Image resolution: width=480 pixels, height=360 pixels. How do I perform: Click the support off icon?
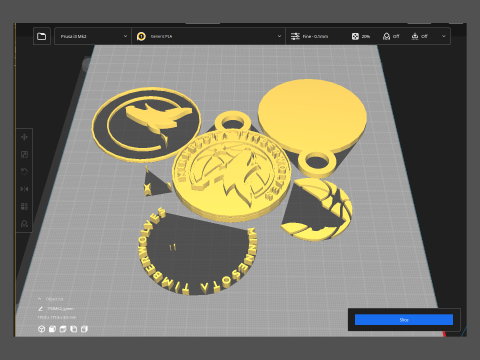point(386,36)
